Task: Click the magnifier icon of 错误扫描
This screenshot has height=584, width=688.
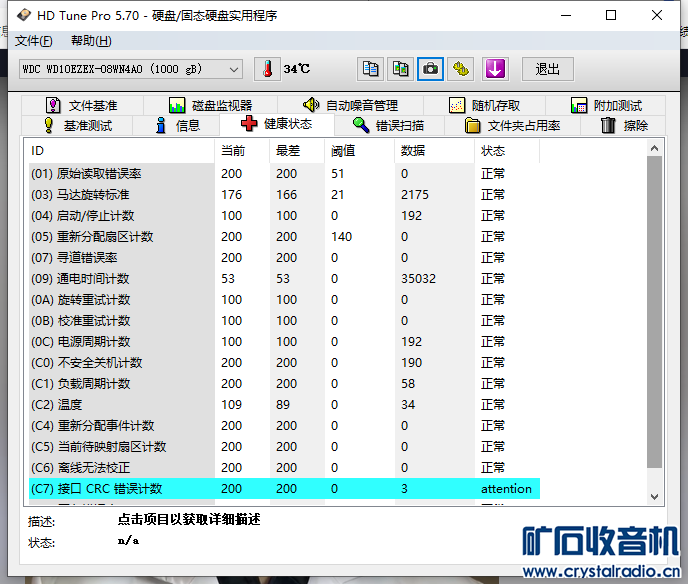Action: click(361, 125)
